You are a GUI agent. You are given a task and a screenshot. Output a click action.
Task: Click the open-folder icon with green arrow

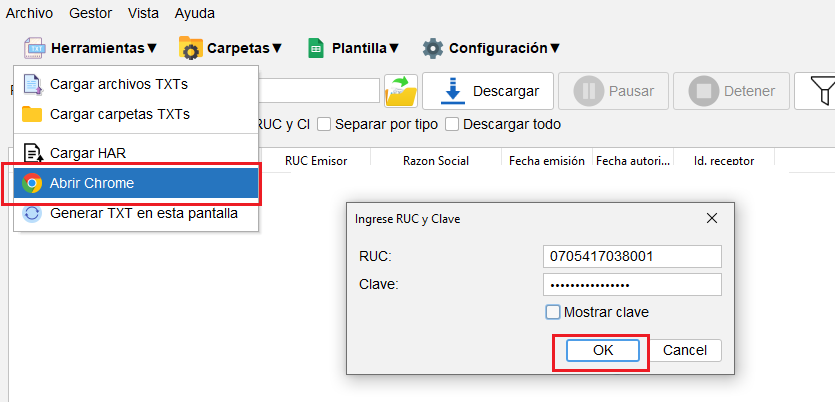pyautogui.click(x=400, y=91)
